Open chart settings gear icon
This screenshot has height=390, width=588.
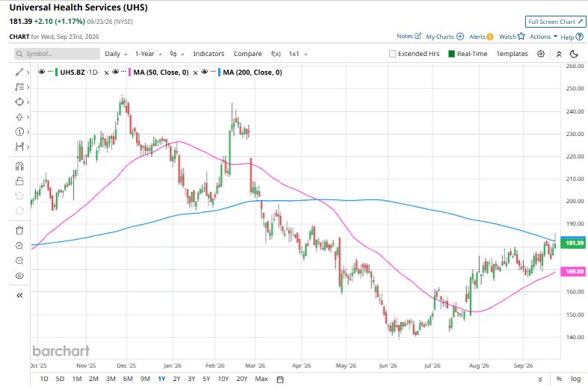(541, 54)
